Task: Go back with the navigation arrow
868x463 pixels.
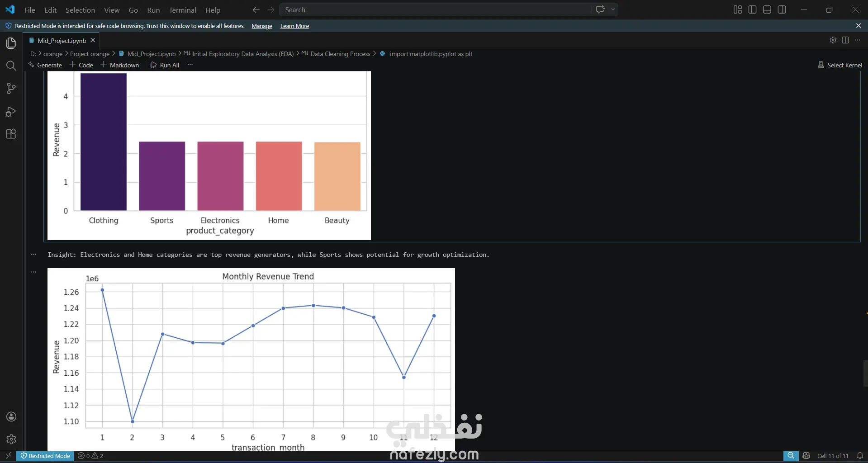Action: tap(256, 9)
